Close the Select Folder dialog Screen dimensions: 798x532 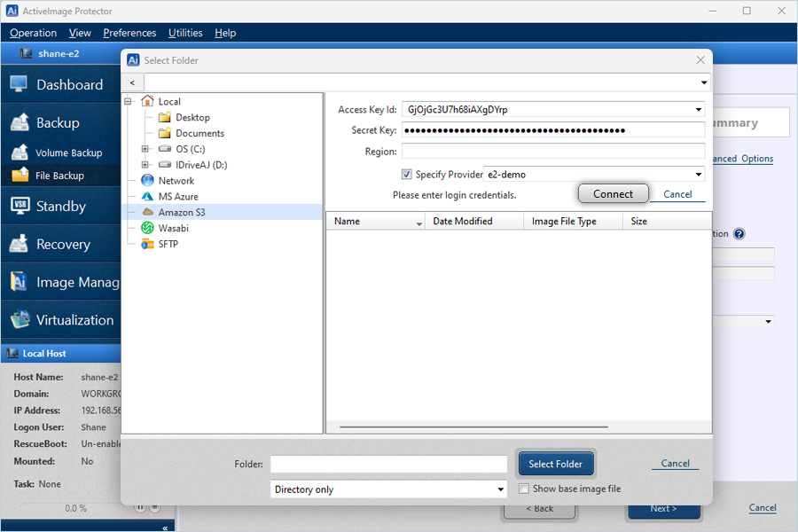pyautogui.click(x=700, y=60)
